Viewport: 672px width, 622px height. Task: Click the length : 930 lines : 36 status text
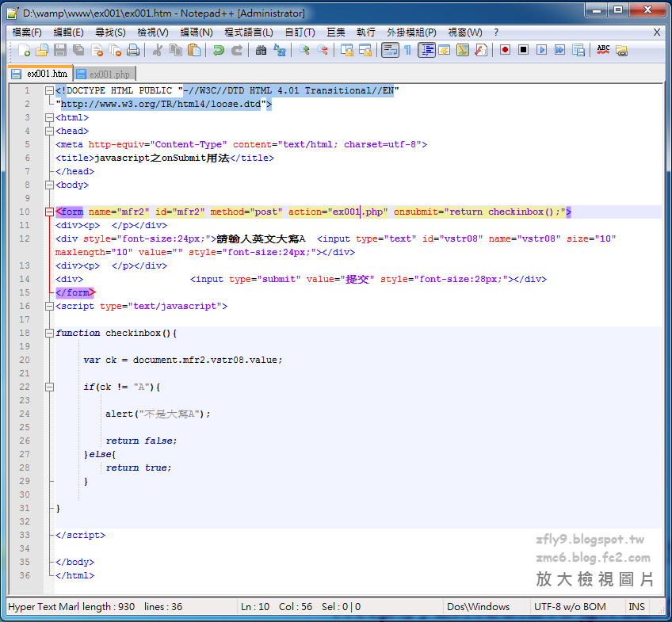click(132, 607)
